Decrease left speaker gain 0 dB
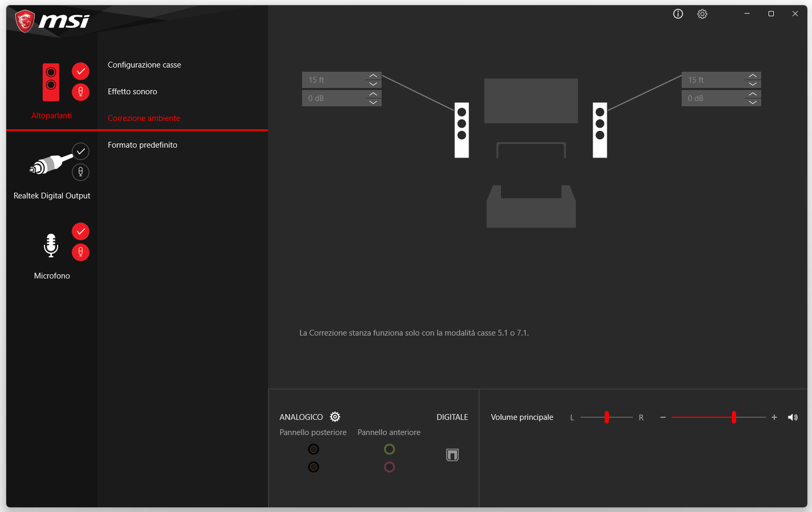The image size is (812, 512). [373, 102]
